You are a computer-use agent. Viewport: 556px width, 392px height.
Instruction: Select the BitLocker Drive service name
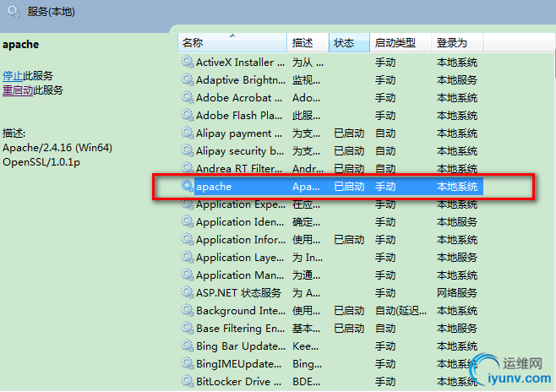(x=239, y=382)
